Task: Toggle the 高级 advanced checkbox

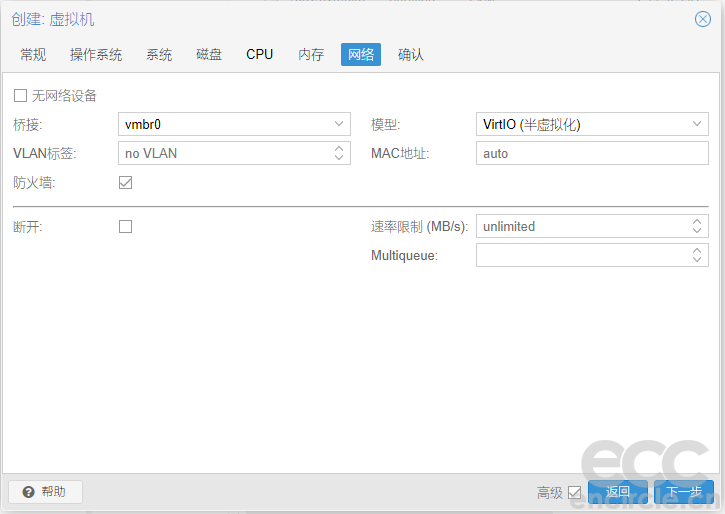Action: tap(574, 492)
